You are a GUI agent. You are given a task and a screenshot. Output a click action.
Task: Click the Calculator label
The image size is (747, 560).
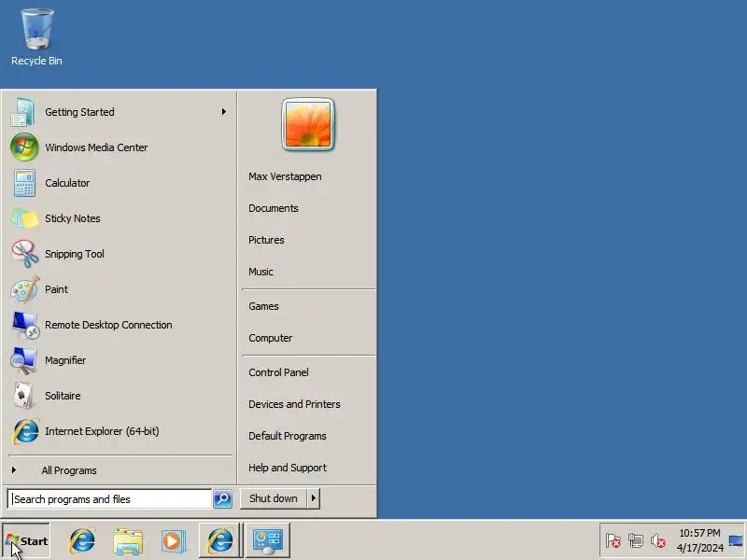pyautogui.click(x=67, y=183)
